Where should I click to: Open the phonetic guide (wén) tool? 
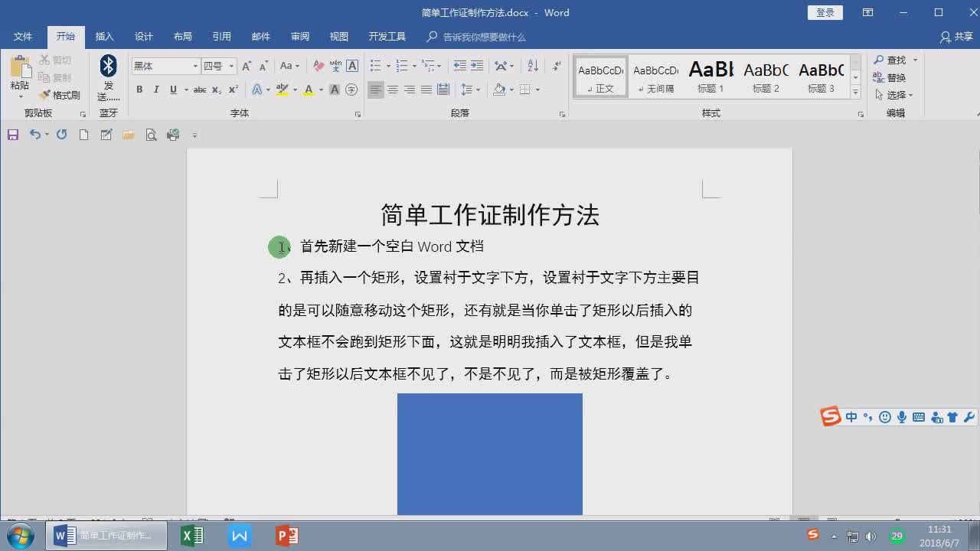[335, 67]
